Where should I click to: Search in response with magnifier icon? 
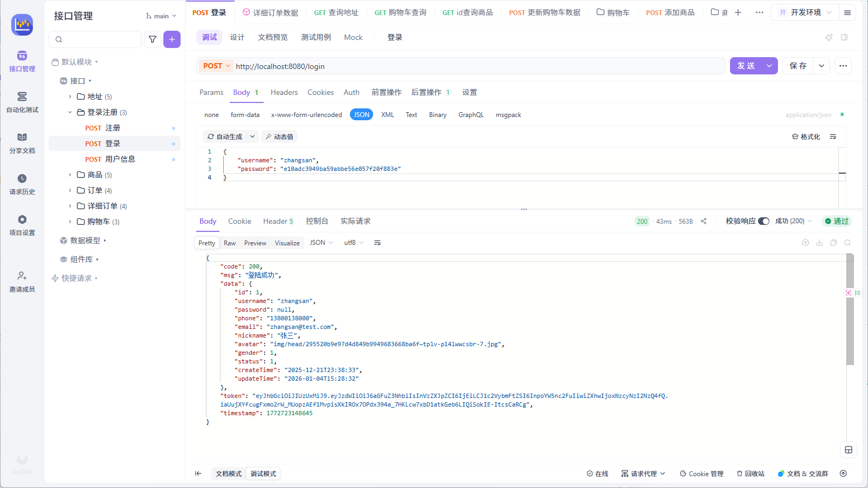pyautogui.click(x=848, y=243)
